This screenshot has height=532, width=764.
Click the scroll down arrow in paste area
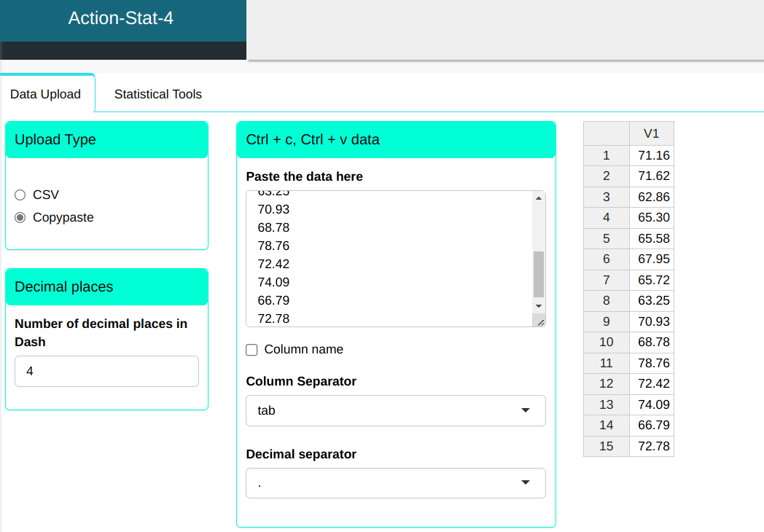539,306
